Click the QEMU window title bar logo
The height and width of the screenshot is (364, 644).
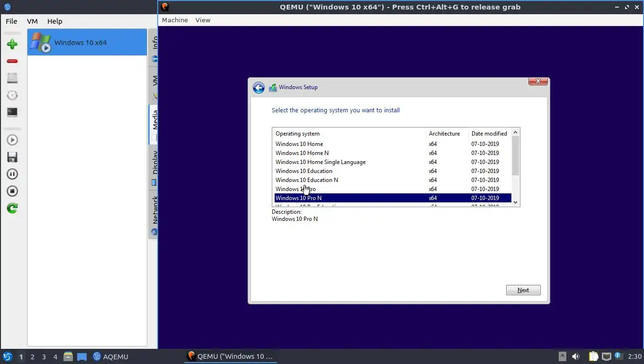pos(165,7)
